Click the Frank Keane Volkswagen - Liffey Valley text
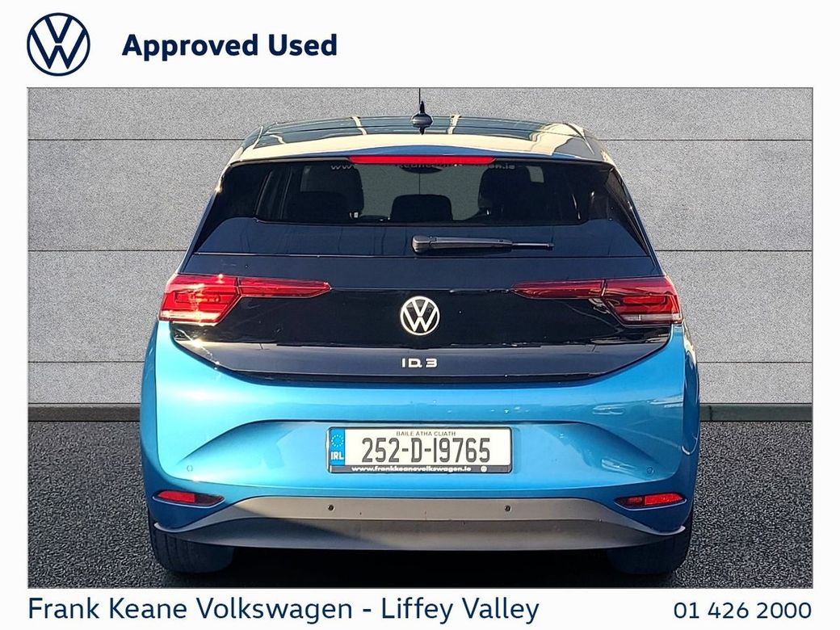The image size is (840, 630). (x=283, y=610)
